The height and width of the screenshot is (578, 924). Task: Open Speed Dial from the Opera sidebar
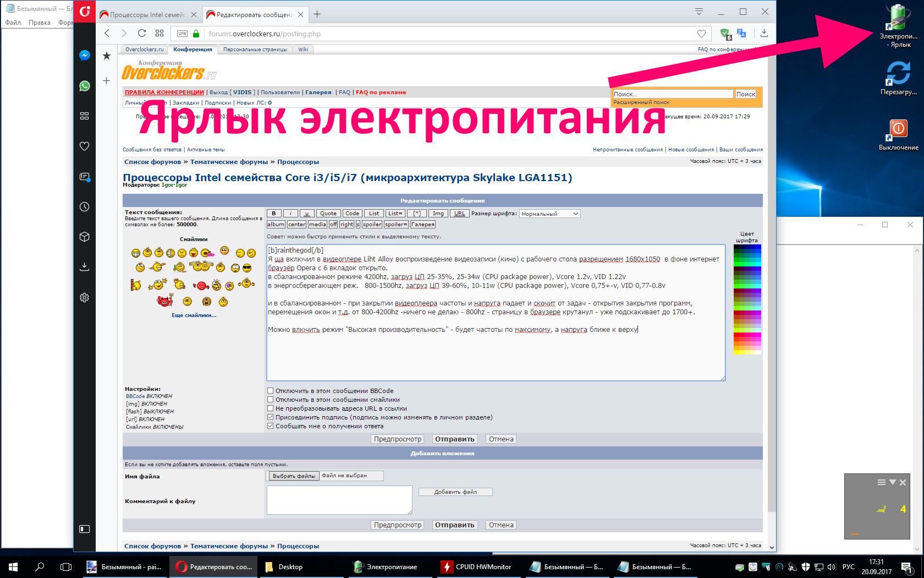(85, 116)
